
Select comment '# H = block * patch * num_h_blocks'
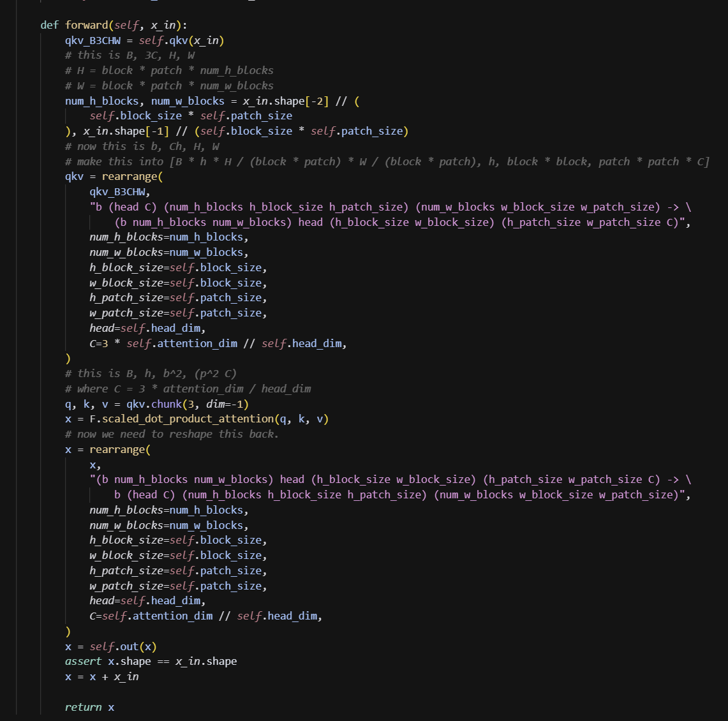click(169, 71)
